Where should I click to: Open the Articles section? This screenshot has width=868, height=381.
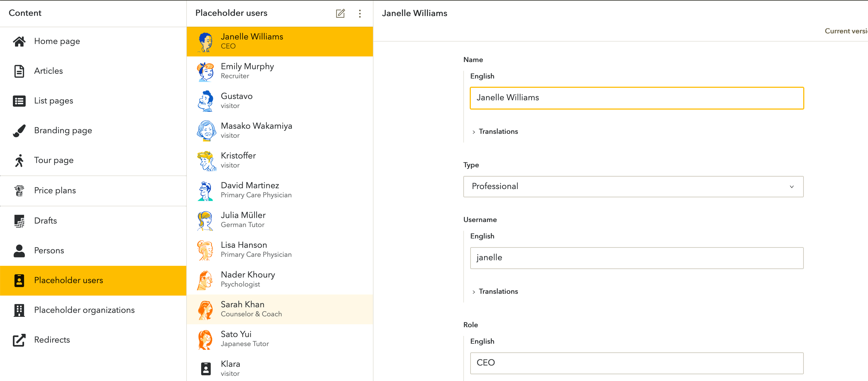(x=49, y=71)
